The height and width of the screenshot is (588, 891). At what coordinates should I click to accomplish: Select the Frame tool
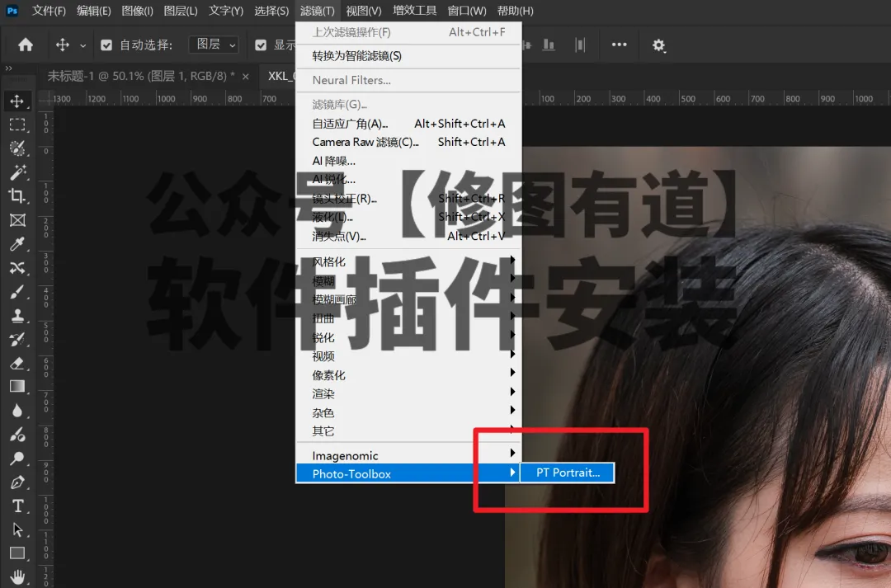[x=17, y=220]
